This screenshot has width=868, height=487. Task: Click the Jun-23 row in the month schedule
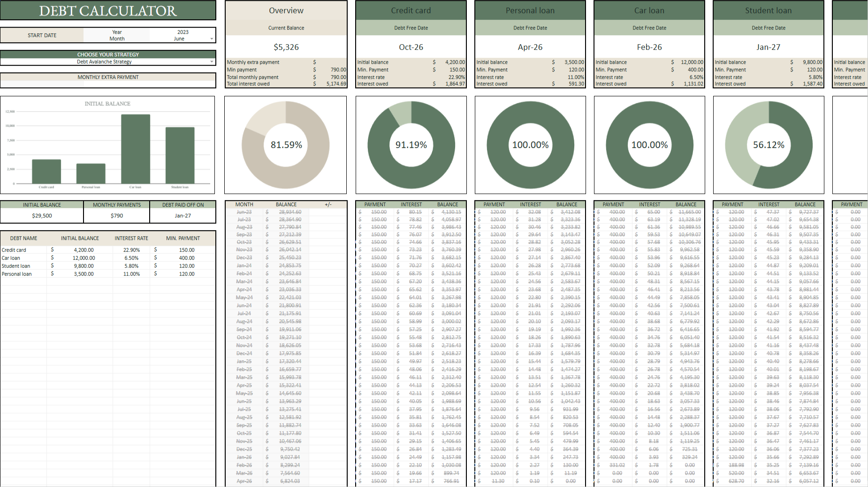point(244,212)
